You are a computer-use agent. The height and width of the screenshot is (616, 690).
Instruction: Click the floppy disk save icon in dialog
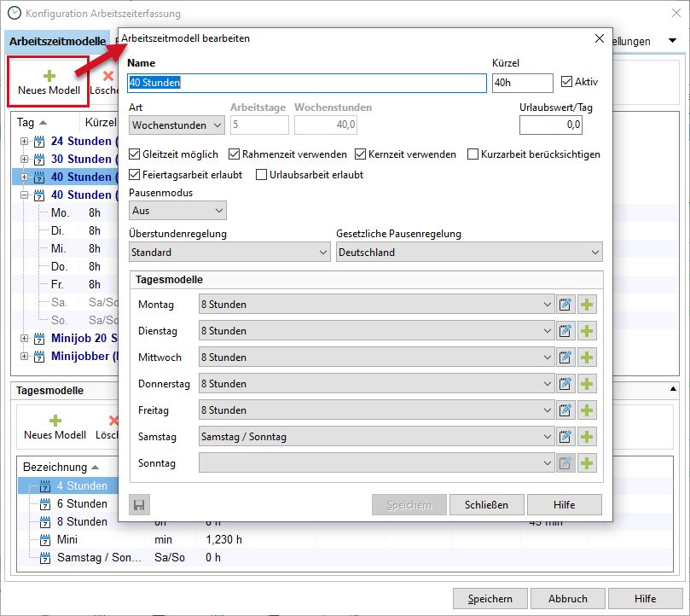point(138,504)
